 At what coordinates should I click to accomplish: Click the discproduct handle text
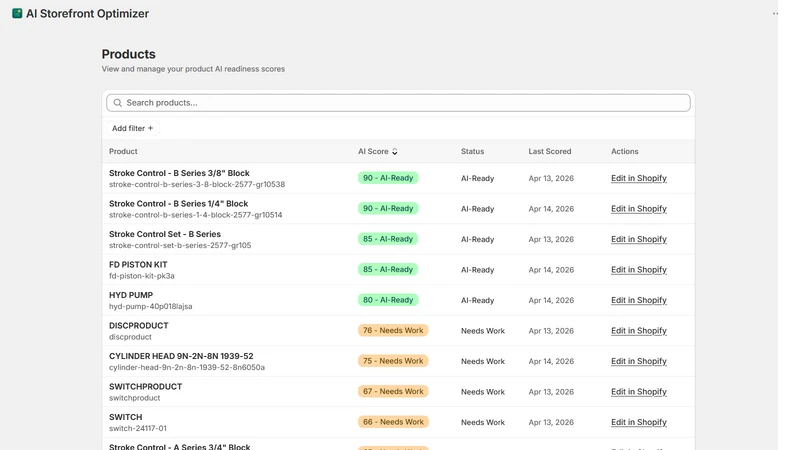pos(130,337)
